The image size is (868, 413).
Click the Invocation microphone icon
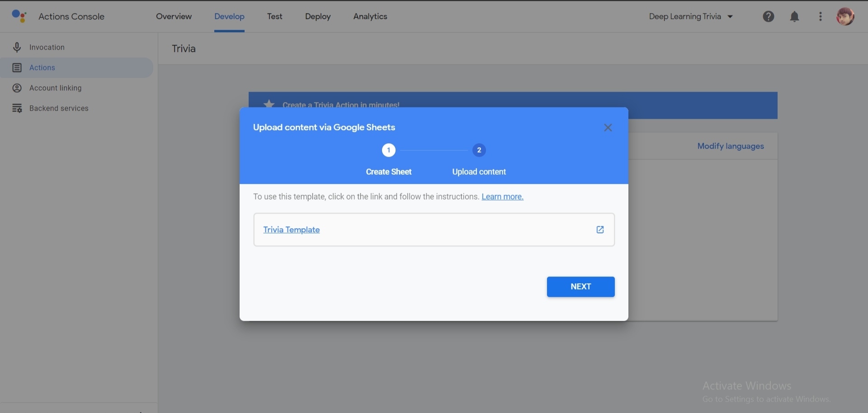(x=17, y=47)
